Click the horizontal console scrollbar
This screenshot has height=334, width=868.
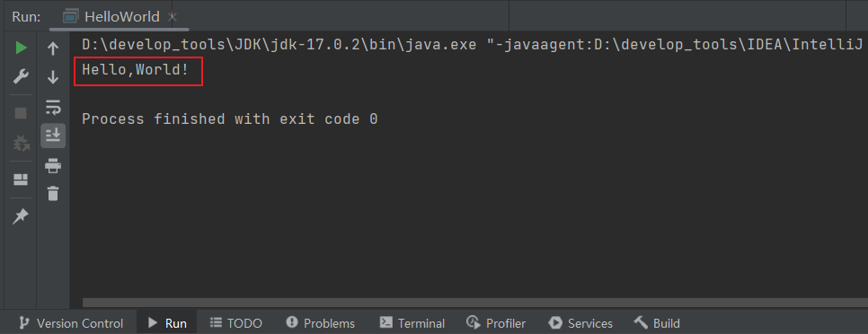tap(475, 303)
